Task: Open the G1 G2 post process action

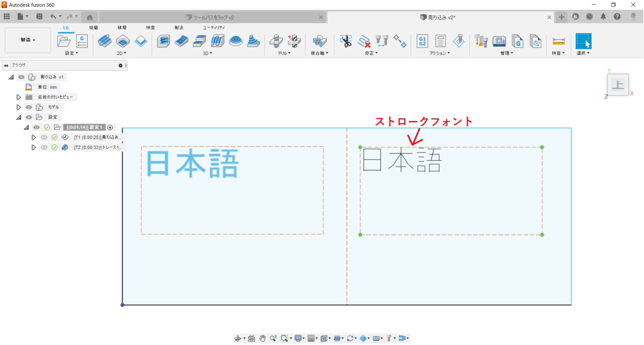Action: pos(422,41)
